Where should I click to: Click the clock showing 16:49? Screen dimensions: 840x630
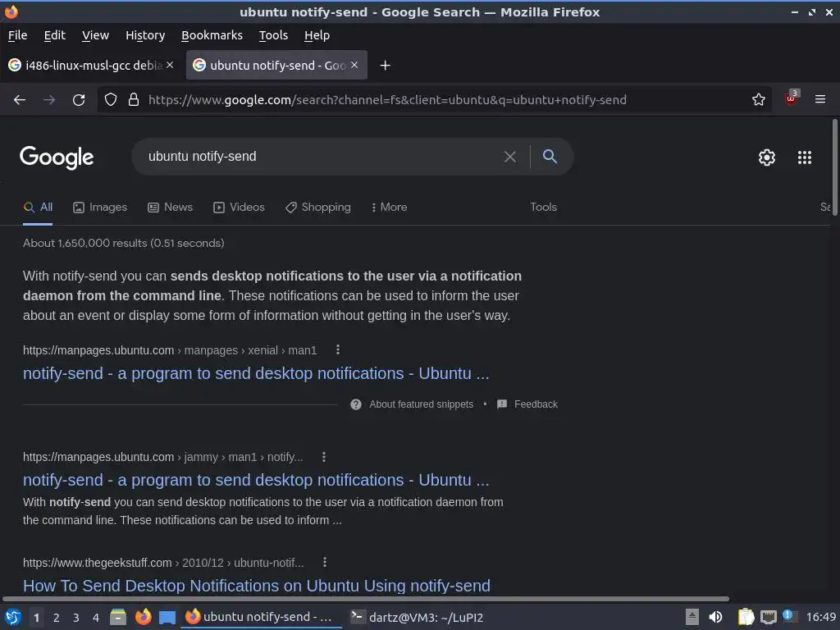coord(820,618)
